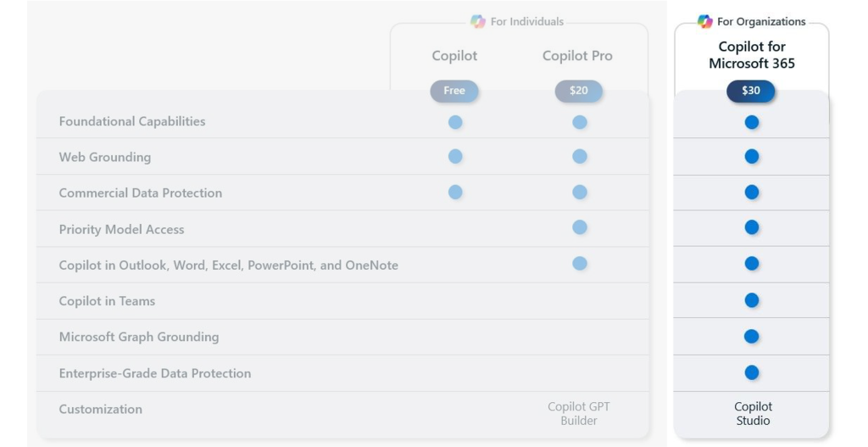Image resolution: width=868 pixels, height=447 pixels.
Task: Click the Customization row label
Action: coord(101,410)
